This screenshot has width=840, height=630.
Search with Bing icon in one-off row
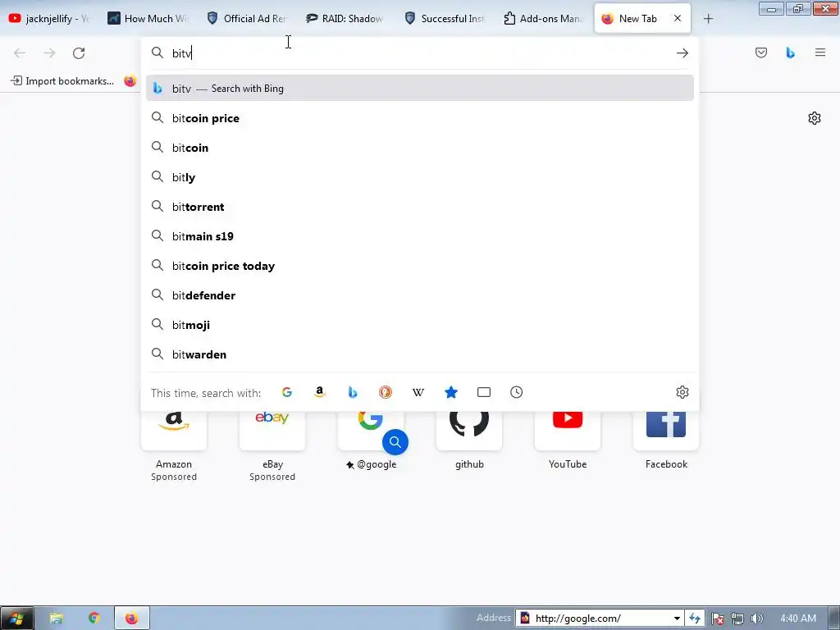point(353,392)
